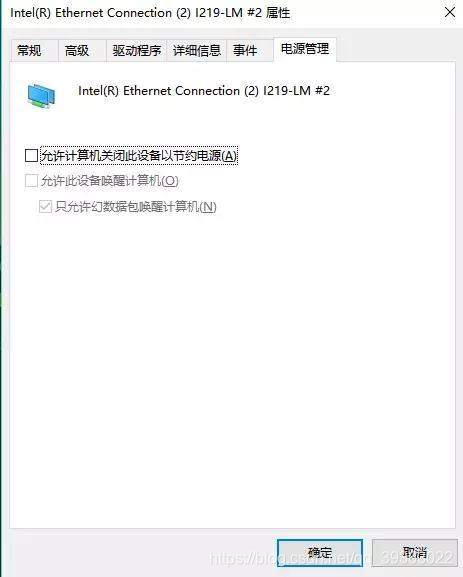This screenshot has width=463, height=577.
Task: Go to the 驱动程序 tab
Action: [137, 50]
